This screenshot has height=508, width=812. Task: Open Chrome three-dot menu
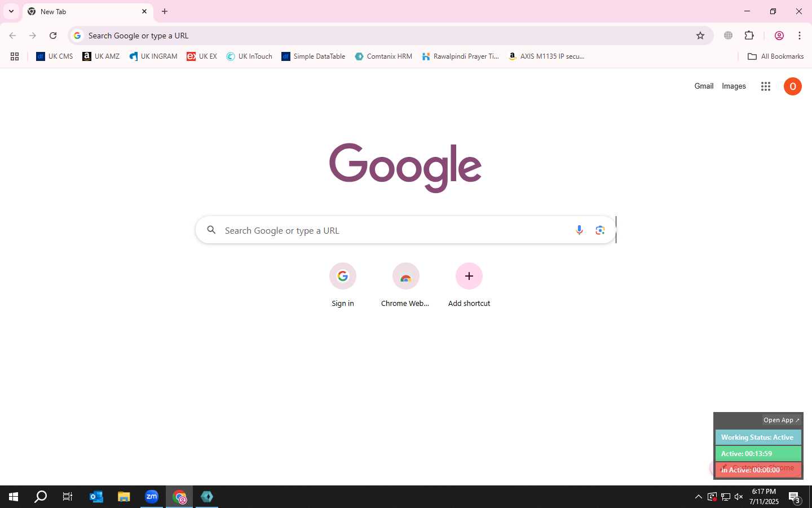pos(800,36)
